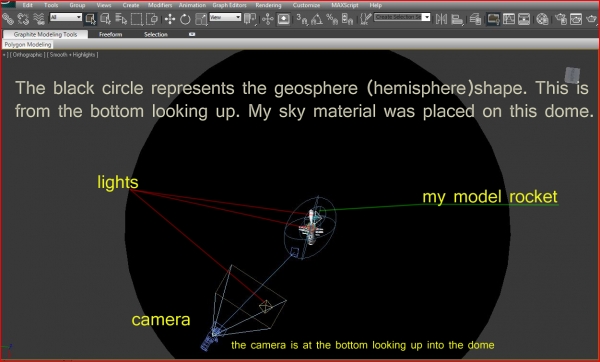This screenshot has height=362, width=600.
Task: Open the Use Pivot Point Center flyout
Action: [250, 19]
